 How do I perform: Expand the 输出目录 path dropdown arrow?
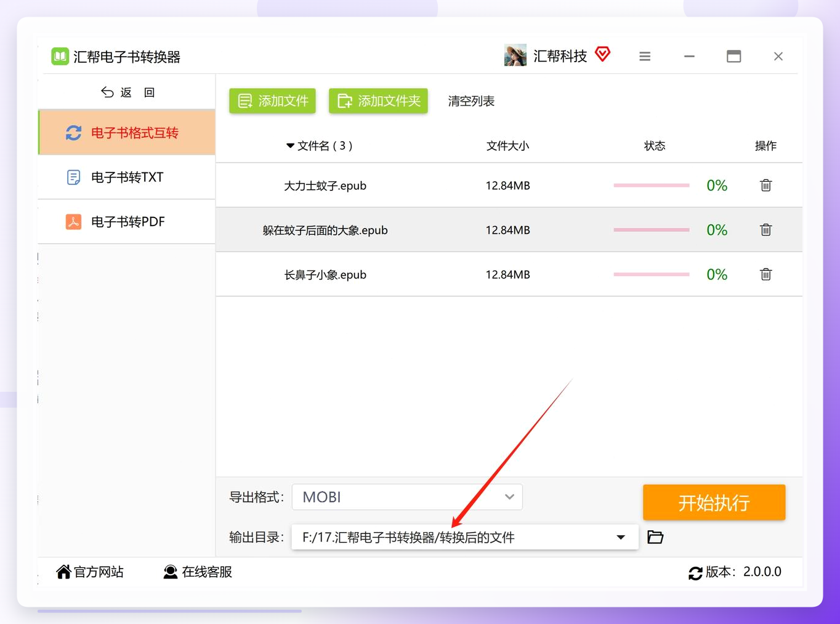pyautogui.click(x=621, y=538)
